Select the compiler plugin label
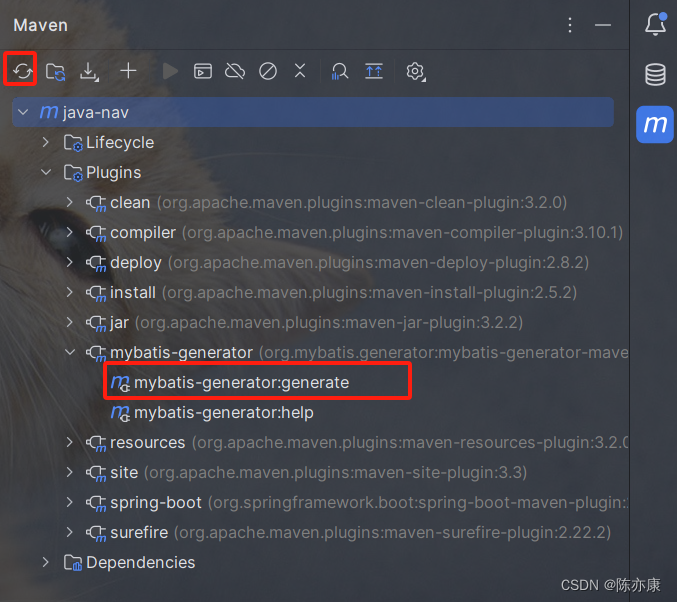Viewport: 677px width, 602px height. pos(143,233)
